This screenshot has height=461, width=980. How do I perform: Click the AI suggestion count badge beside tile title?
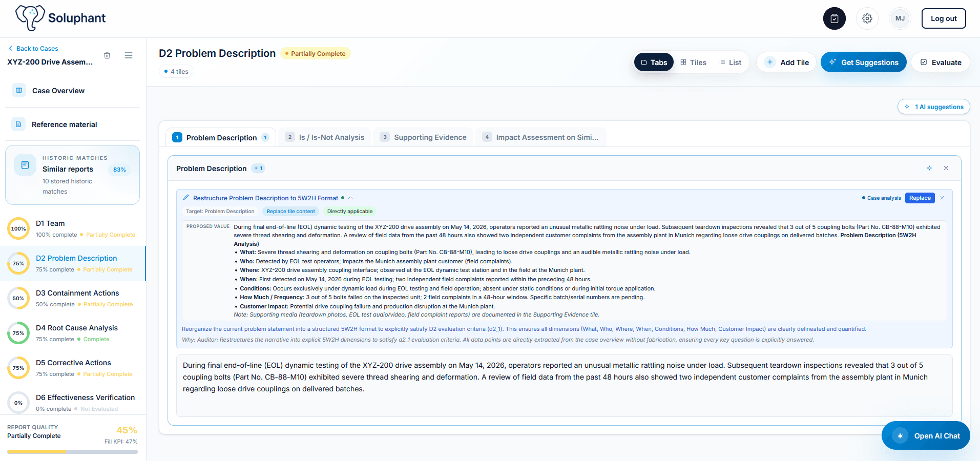tap(258, 169)
